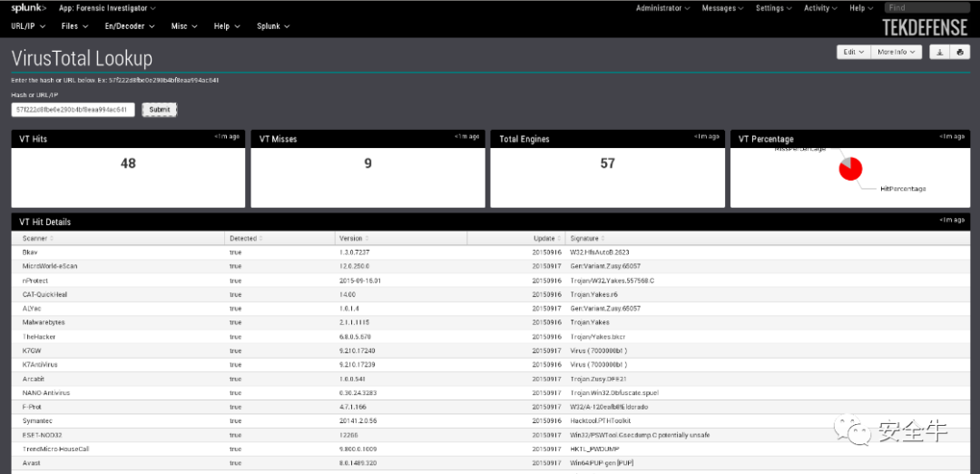This screenshot has height=474, width=980.
Task: Click the Symantec scanner cell
Action: (x=36, y=420)
